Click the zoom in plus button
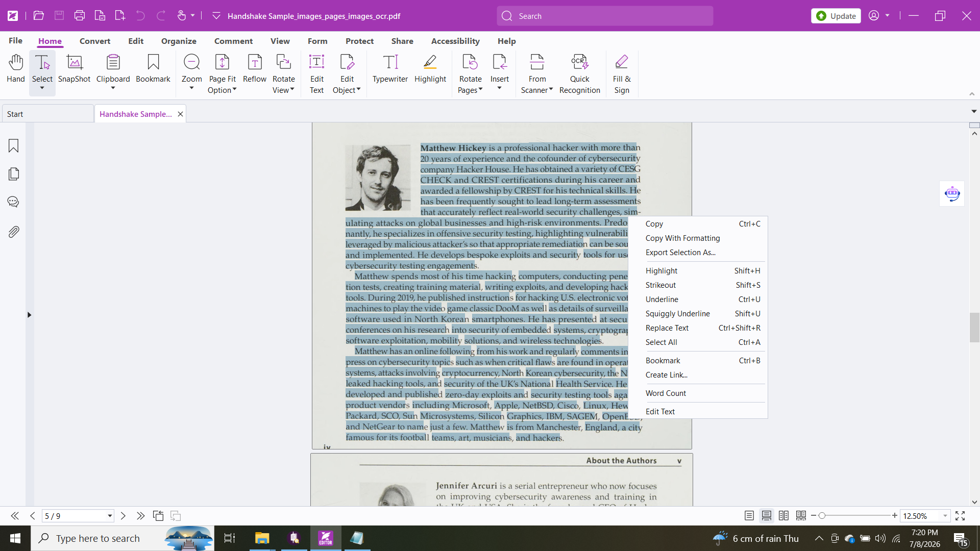 tap(895, 516)
